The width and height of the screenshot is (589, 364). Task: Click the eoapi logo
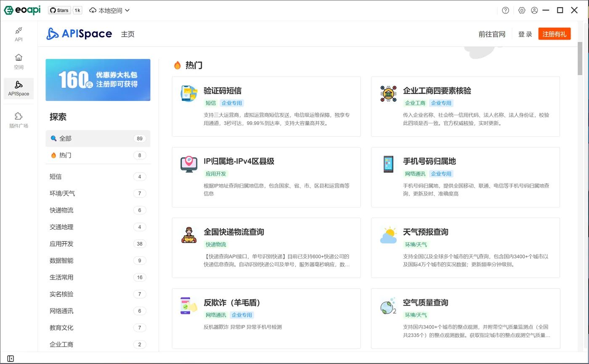pyautogui.click(x=22, y=10)
